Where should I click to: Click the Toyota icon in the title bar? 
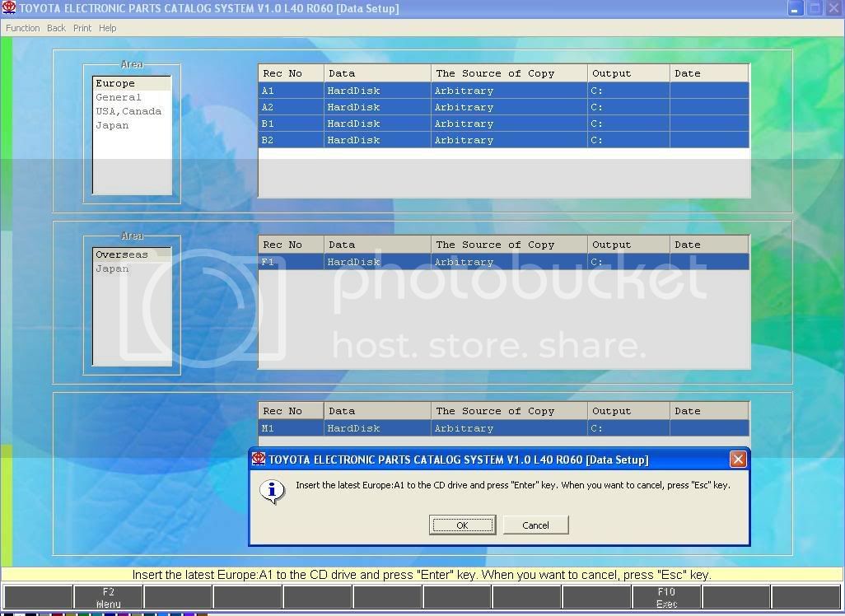9,8
